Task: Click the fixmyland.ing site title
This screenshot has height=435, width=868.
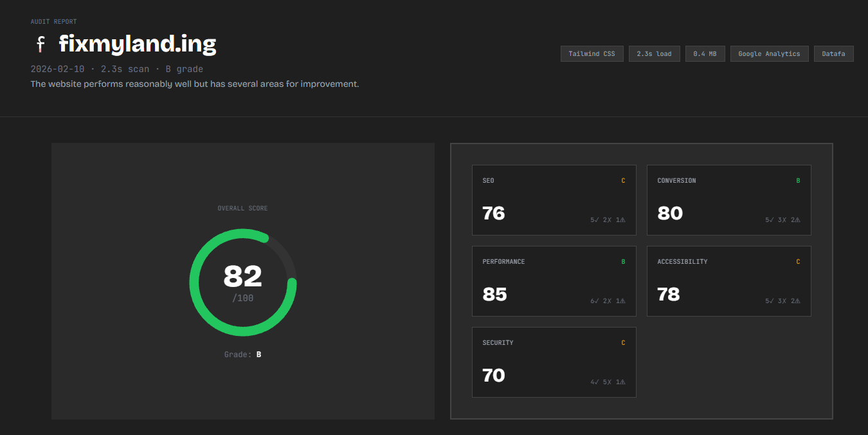Action: (x=138, y=44)
